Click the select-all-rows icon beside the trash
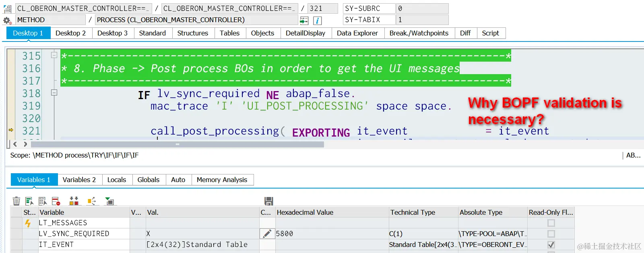 (x=29, y=201)
